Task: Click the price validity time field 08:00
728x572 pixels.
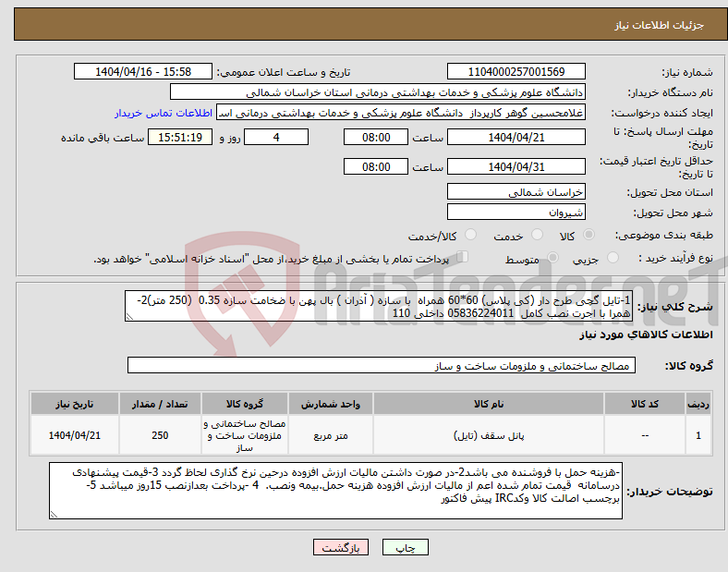Action: point(376,166)
